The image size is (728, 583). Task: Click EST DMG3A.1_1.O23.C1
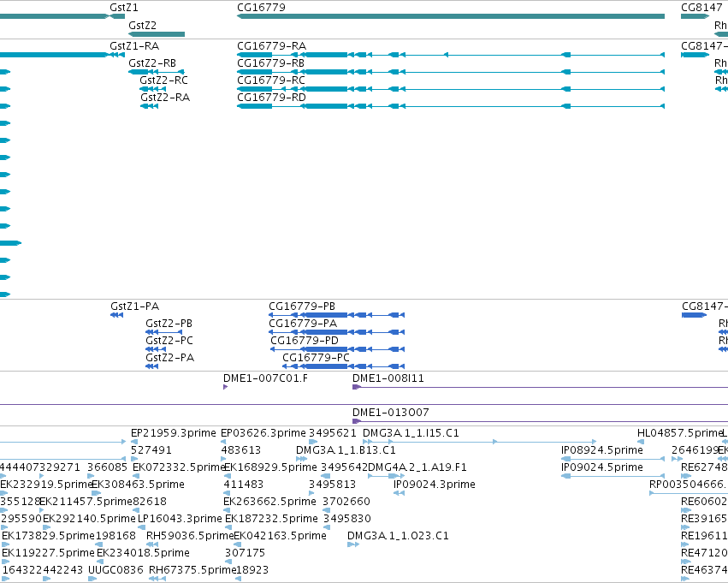[x=398, y=536]
